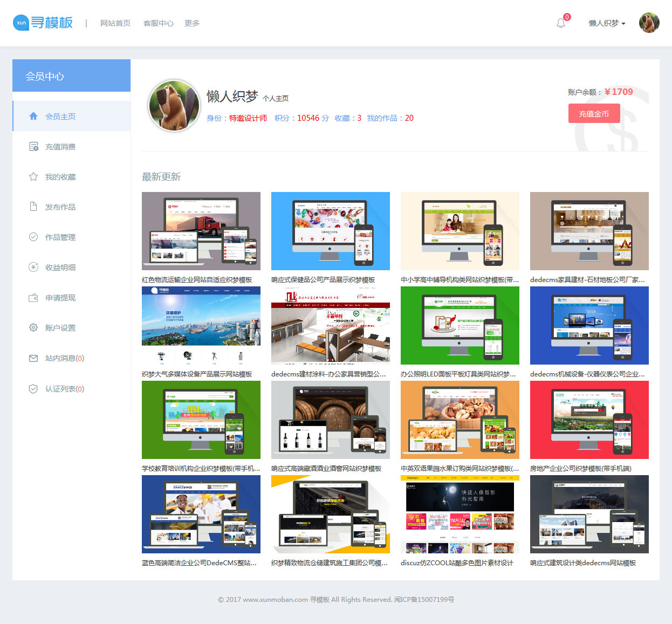Click the wallet icon for 申请提现
Image resolution: width=672 pixels, height=624 pixels.
point(33,298)
